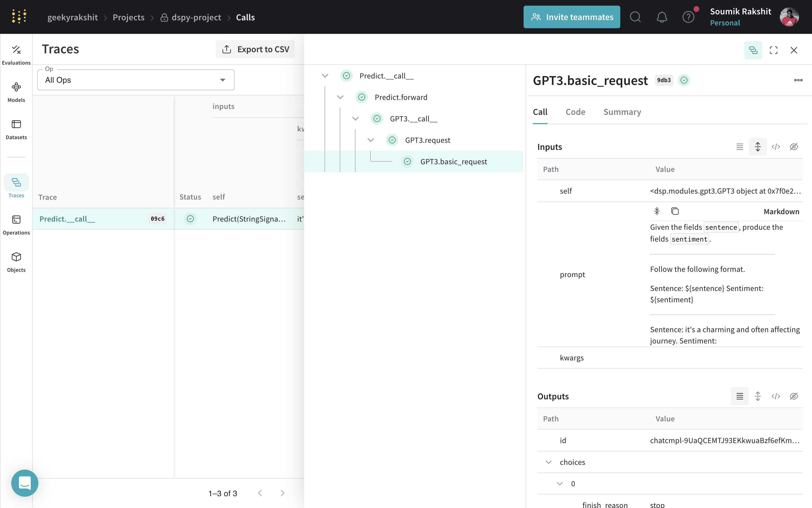Switch to the Code tab

(x=575, y=112)
